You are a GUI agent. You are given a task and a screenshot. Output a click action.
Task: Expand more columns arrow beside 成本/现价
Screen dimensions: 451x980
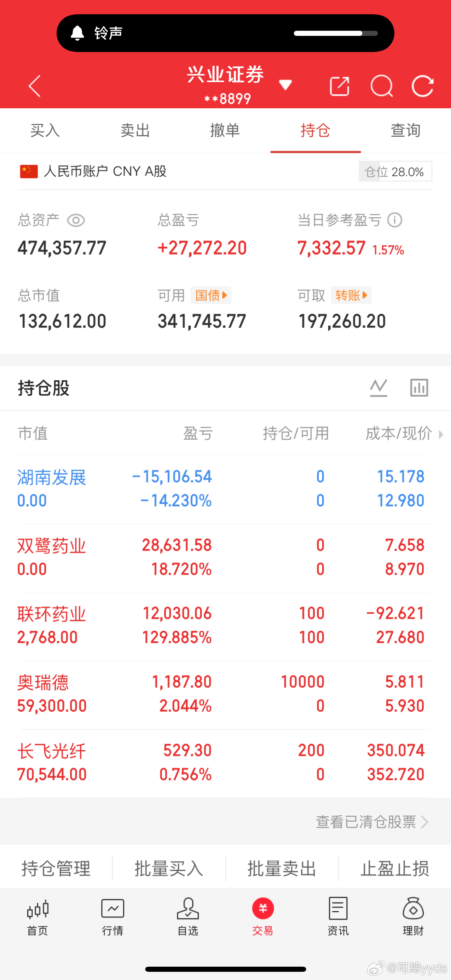click(441, 434)
